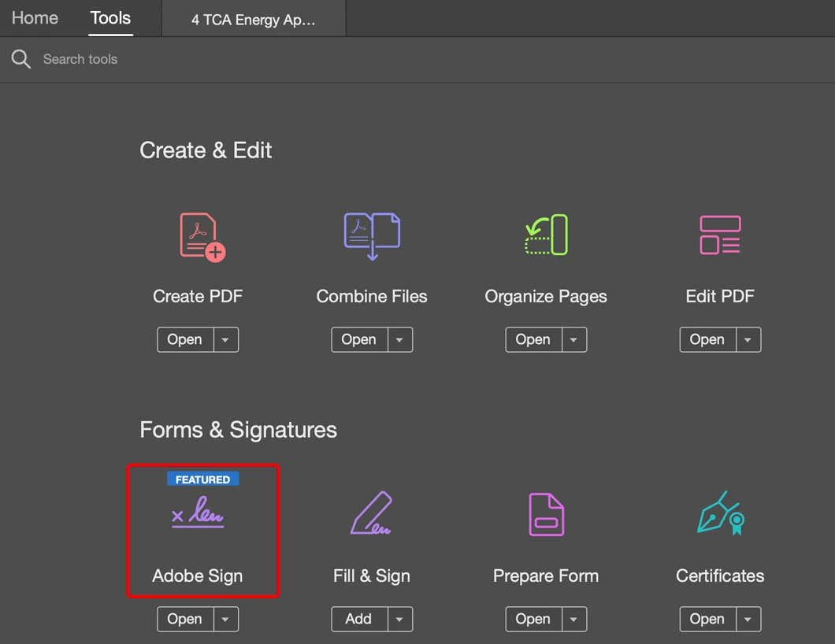Click the Organize Pages label
The height and width of the screenshot is (644, 835).
tap(546, 297)
